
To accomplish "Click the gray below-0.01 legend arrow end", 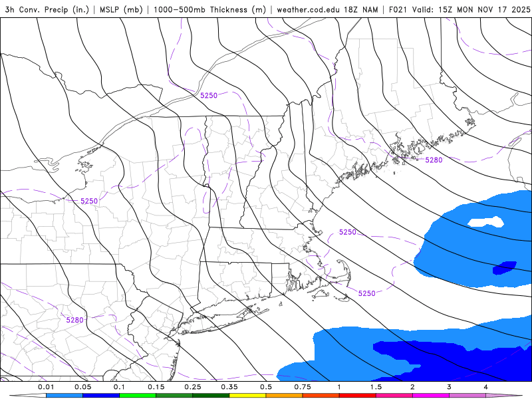I will click(28, 396).
